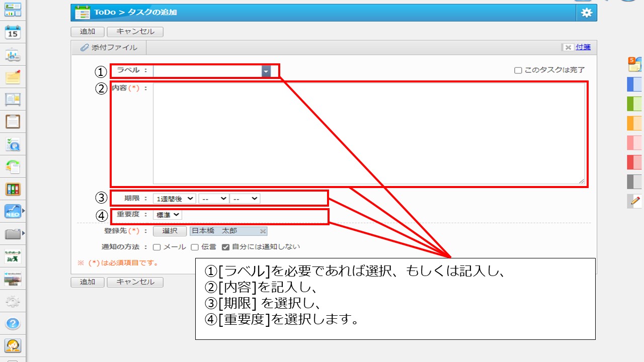Pick the gray sticky note color swatch
644x362 pixels.
tap(634, 182)
